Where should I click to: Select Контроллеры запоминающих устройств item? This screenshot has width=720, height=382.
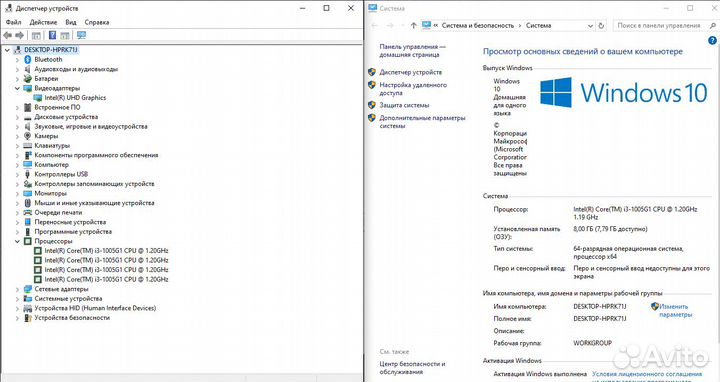(x=94, y=184)
